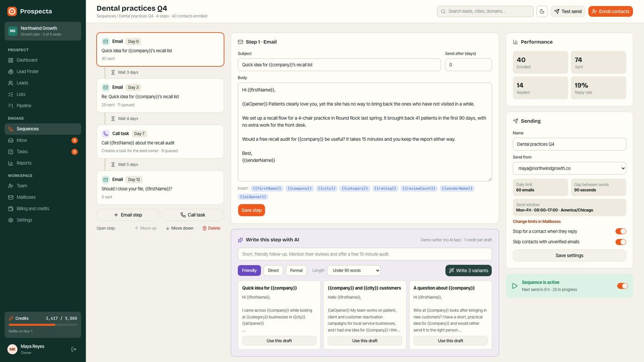Click the Inbox icon in the sidebar
644x362 pixels.
tap(11, 140)
